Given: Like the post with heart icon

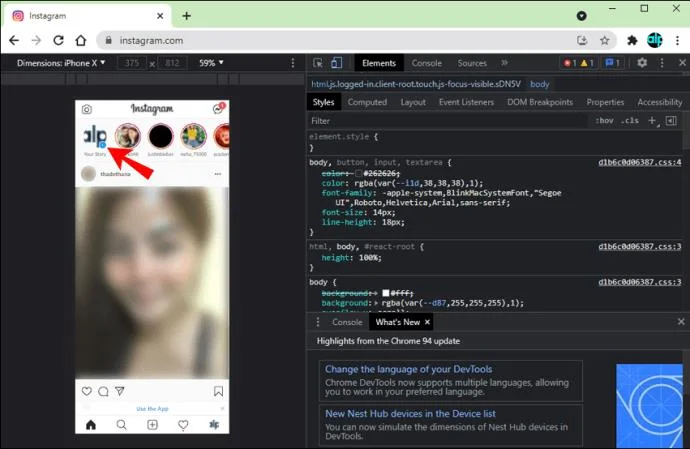Looking at the screenshot, I should [x=87, y=391].
